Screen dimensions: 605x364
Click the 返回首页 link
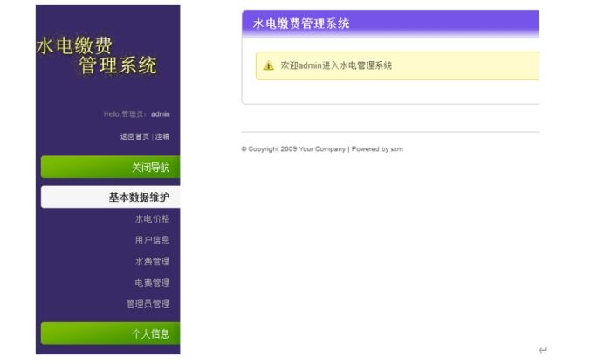[x=134, y=136]
